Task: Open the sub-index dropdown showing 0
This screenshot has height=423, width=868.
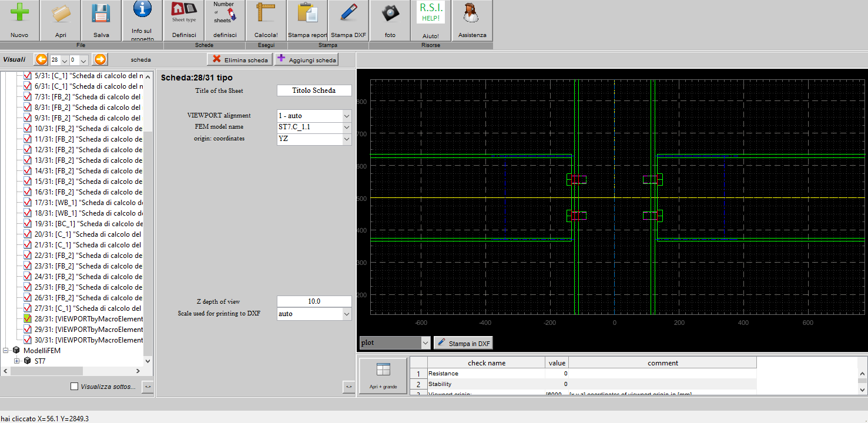Action: tap(83, 60)
